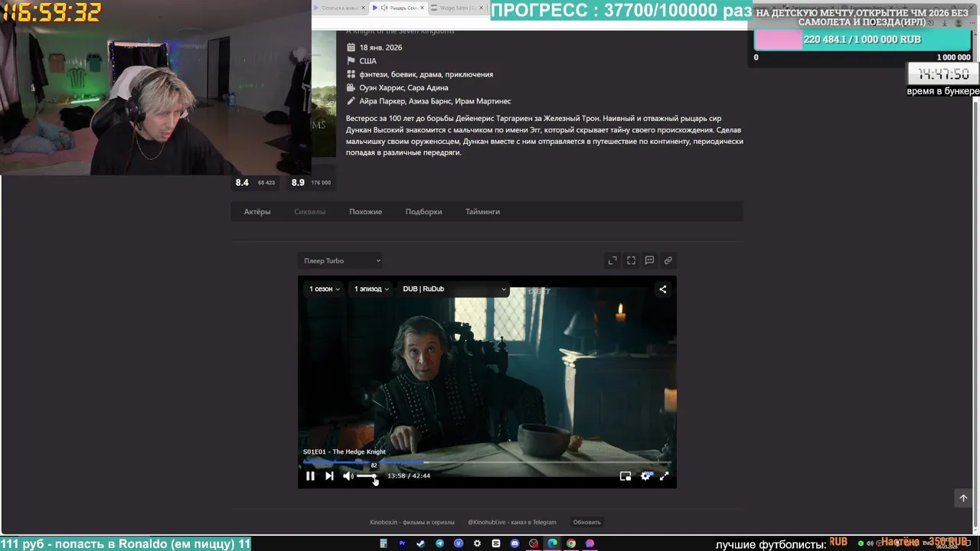Open the 1 эпизод episode dropdown
Screen dimensions: 980x551
tap(372, 289)
